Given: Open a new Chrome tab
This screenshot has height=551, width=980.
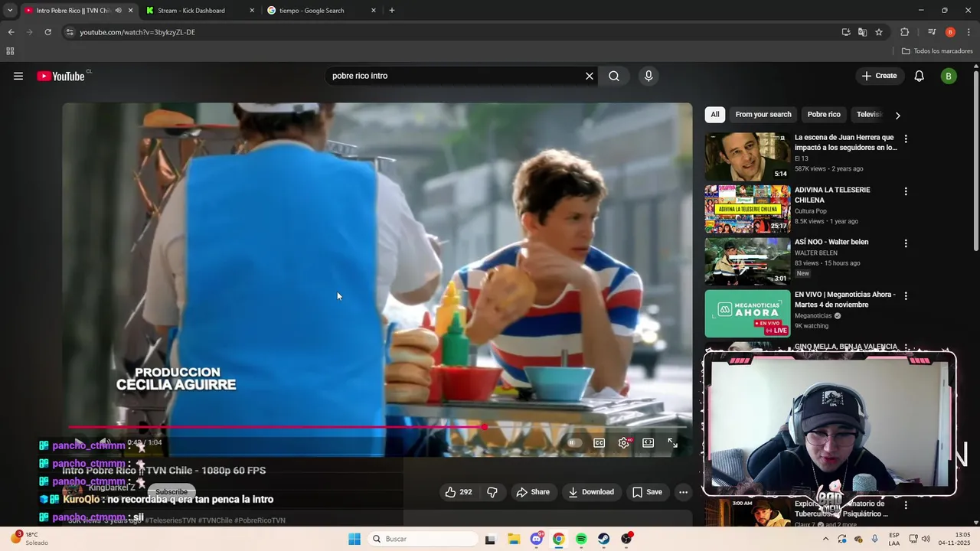Looking at the screenshot, I should pyautogui.click(x=392, y=11).
